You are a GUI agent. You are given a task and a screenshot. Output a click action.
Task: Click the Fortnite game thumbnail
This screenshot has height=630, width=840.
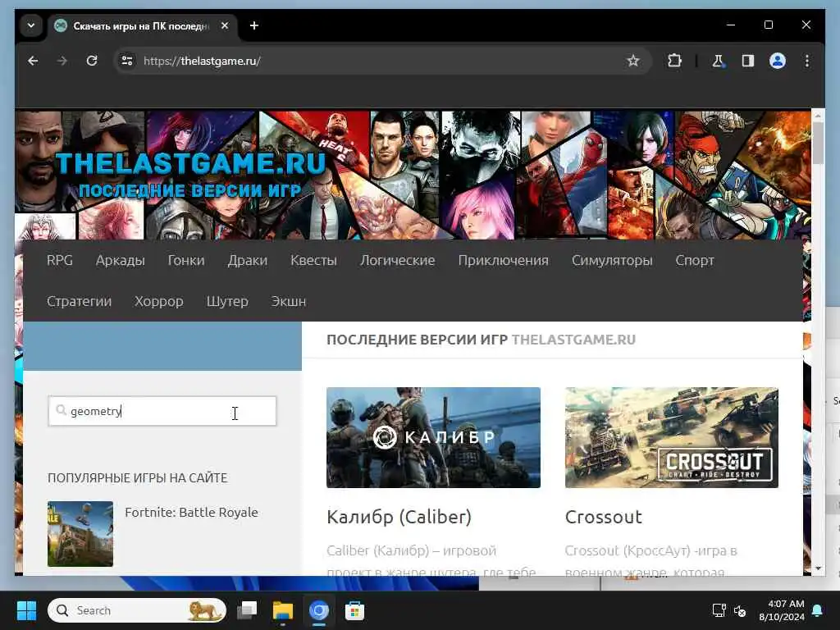pyautogui.click(x=80, y=533)
